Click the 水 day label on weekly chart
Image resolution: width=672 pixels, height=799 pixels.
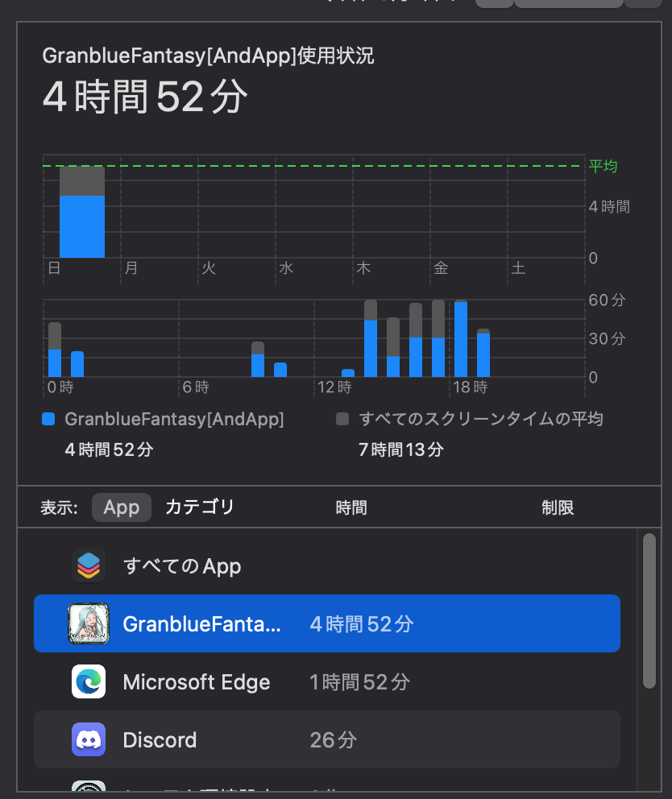(x=286, y=268)
